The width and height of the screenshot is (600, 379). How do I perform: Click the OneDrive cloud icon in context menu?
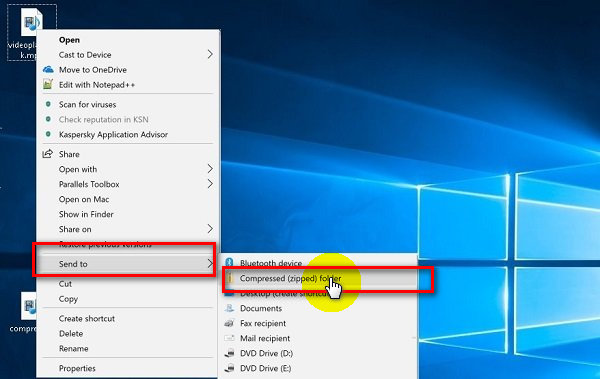coord(48,70)
